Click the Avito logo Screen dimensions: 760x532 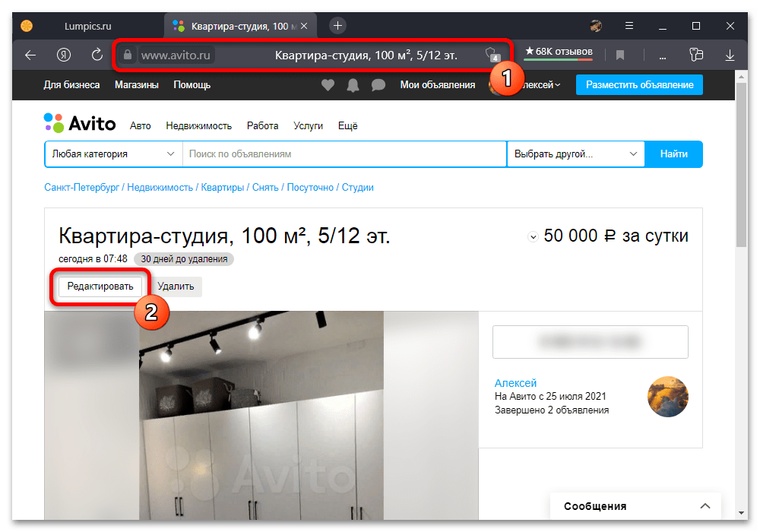click(x=80, y=123)
